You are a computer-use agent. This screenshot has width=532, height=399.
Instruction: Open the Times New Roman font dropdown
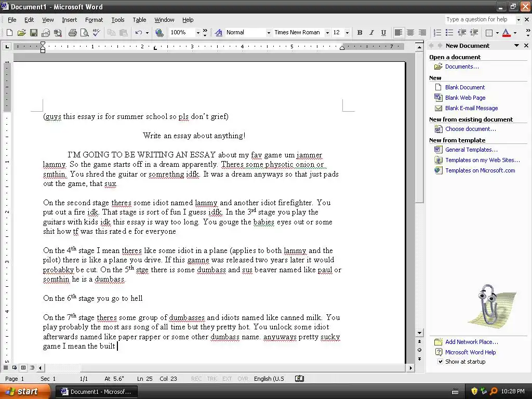[x=327, y=33]
